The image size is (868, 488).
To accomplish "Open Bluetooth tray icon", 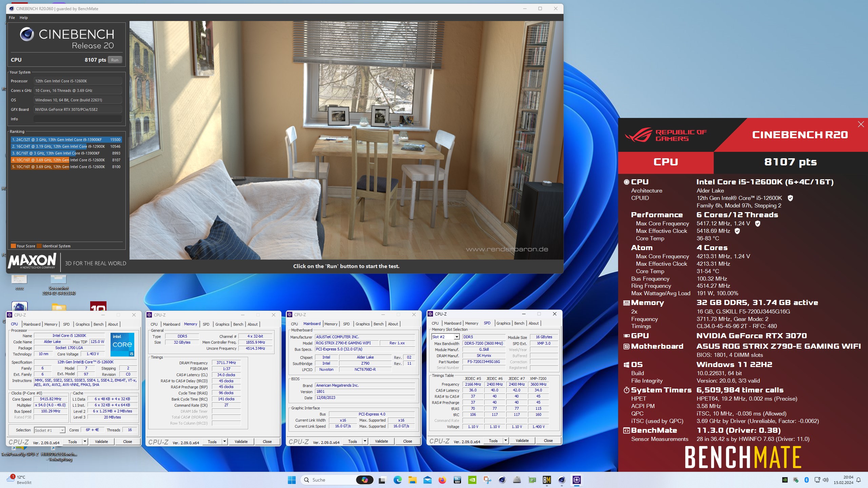I will (807, 480).
